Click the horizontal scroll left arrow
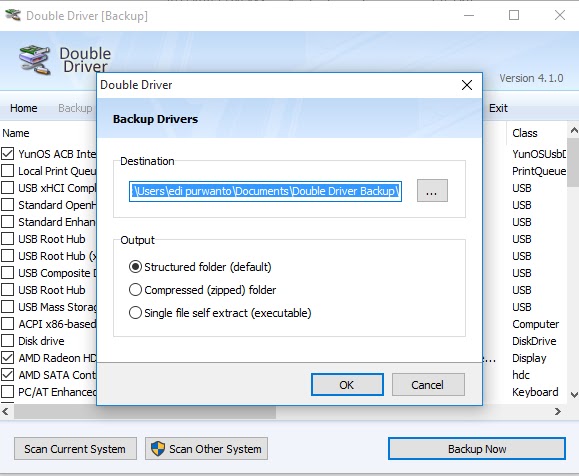Image resolution: width=579 pixels, height=476 pixels. [x=5, y=411]
